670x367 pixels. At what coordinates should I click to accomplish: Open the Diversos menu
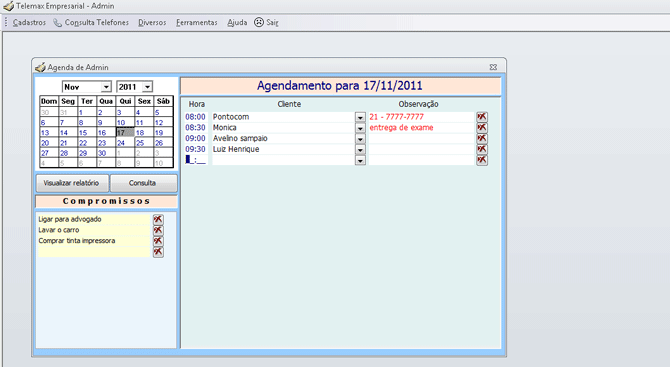point(152,22)
